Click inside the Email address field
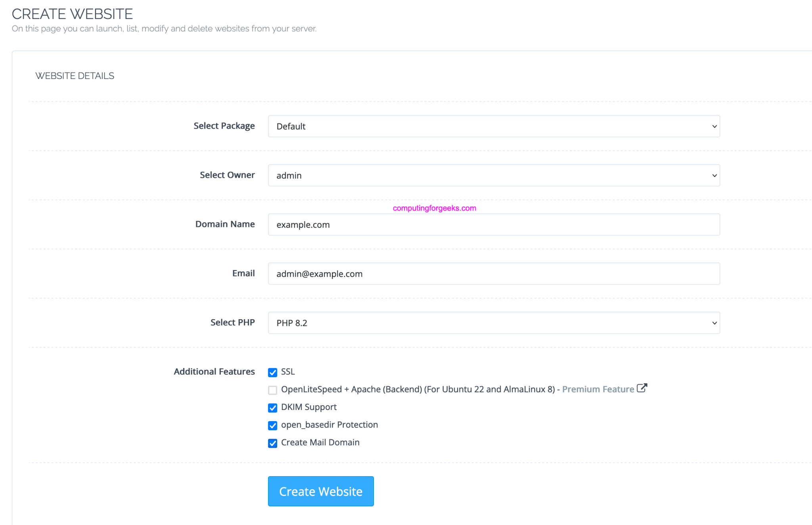This screenshot has height=525, width=812. pyautogui.click(x=493, y=274)
